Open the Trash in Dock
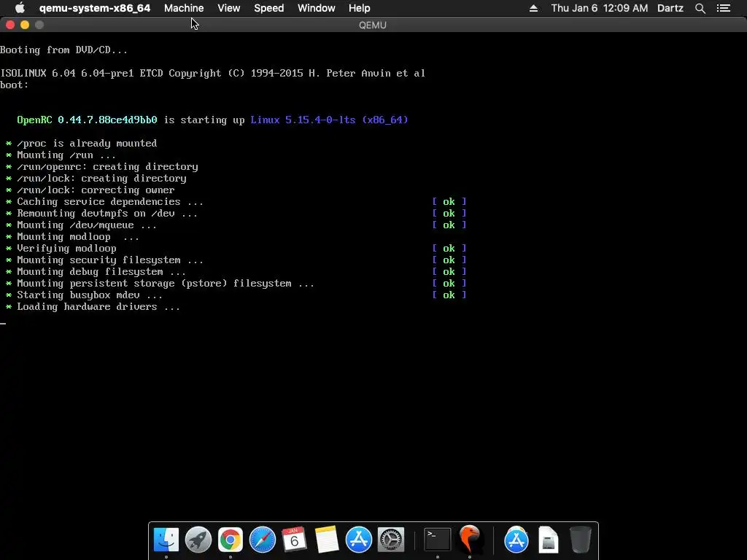747x560 pixels. pos(580,540)
